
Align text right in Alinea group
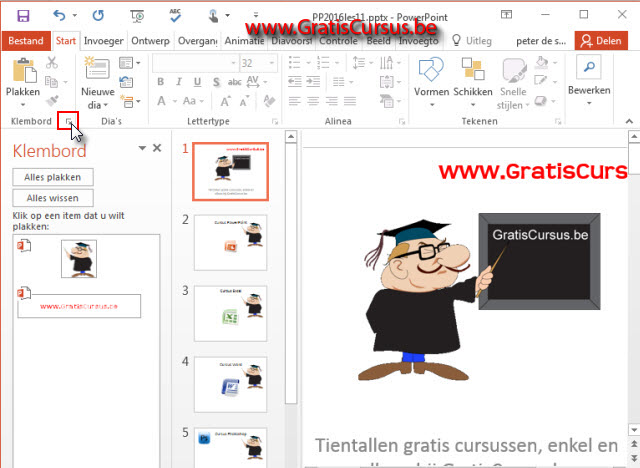pos(331,101)
